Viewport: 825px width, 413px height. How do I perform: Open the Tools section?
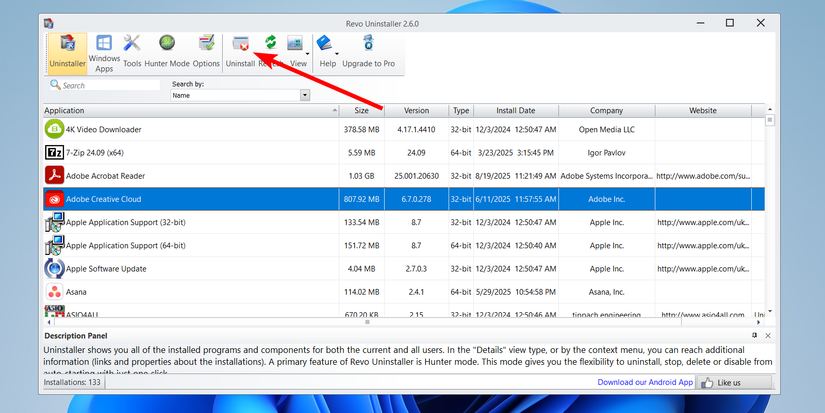tap(132, 52)
